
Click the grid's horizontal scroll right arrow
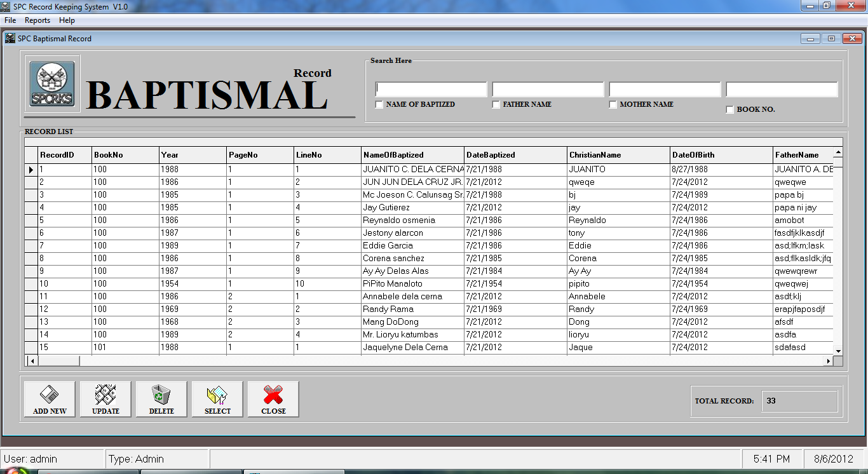coord(828,361)
